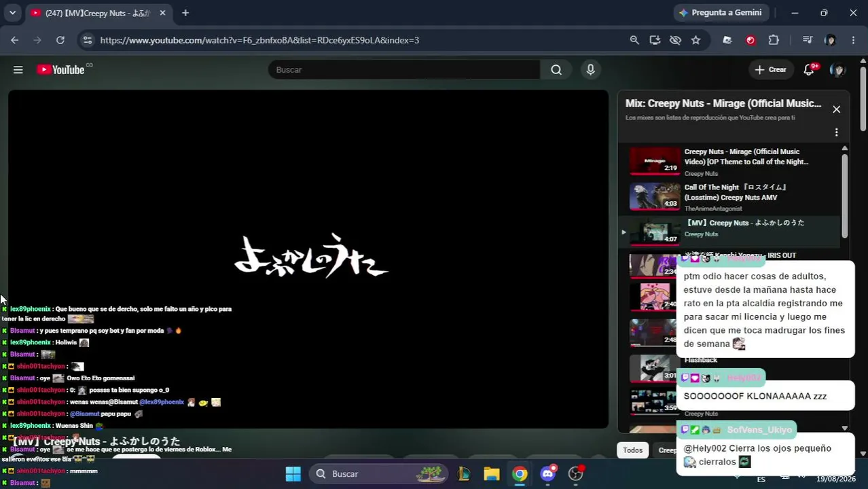Open the YouTube guide hamburger menu
Image resolution: width=868 pixels, height=489 pixels.
coord(18,70)
